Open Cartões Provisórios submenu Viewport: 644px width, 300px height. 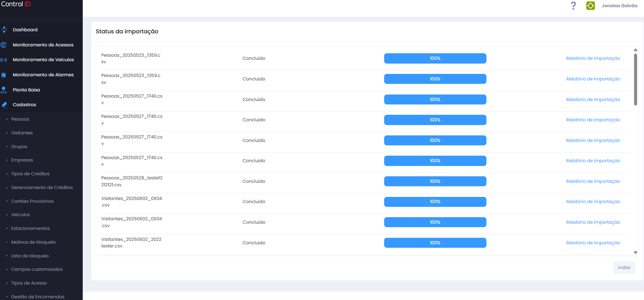point(32,201)
